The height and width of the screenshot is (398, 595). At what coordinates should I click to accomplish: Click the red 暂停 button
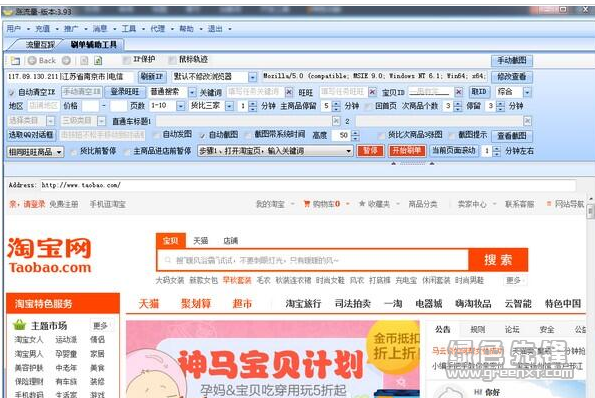370,151
